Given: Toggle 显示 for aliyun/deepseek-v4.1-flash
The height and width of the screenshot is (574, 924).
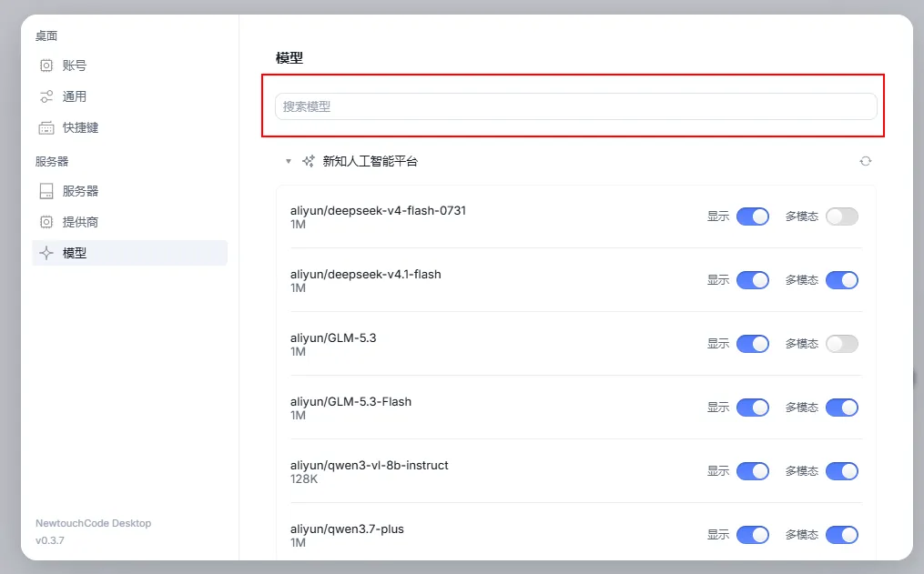Looking at the screenshot, I should (x=753, y=280).
